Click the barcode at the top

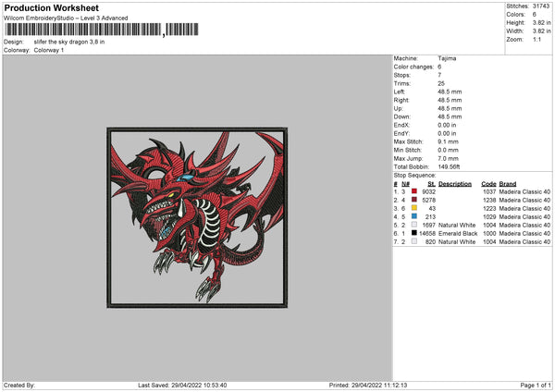(102, 30)
